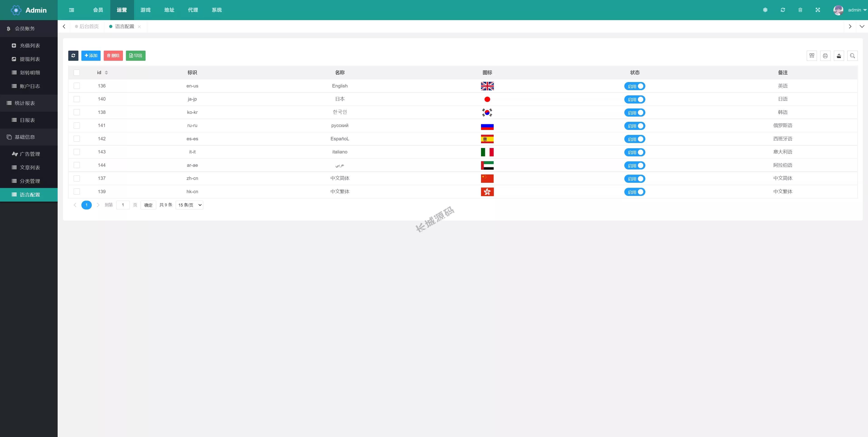Click the next page arrow
868x437 pixels.
click(98, 205)
